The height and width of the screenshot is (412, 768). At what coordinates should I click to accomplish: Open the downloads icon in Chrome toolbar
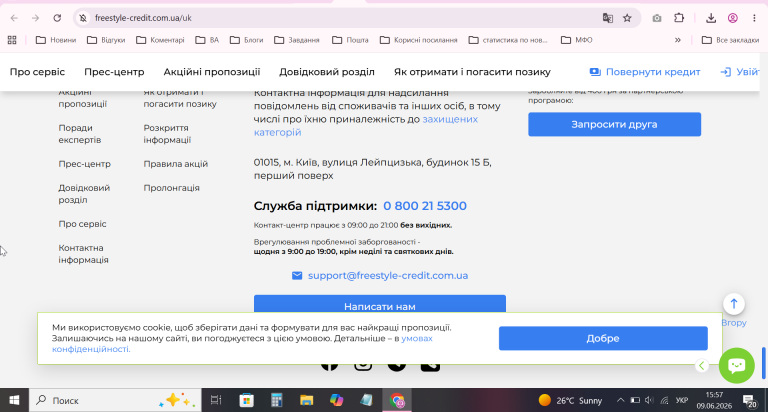[x=711, y=18]
